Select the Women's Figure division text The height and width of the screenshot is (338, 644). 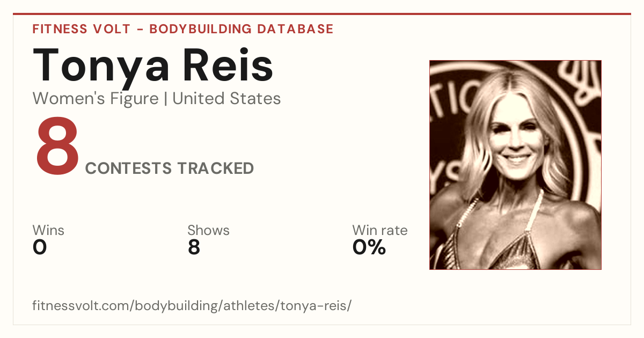point(96,99)
